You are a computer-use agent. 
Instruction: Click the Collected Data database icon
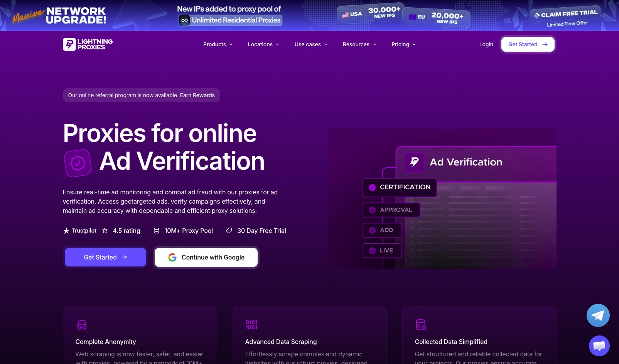[x=421, y=325]
